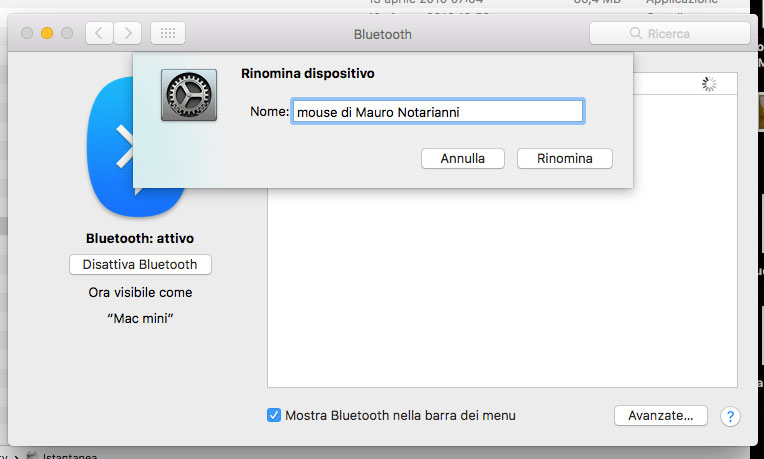
Task: Click the "Mac mini" visible name text
Action: click(140, 319)
